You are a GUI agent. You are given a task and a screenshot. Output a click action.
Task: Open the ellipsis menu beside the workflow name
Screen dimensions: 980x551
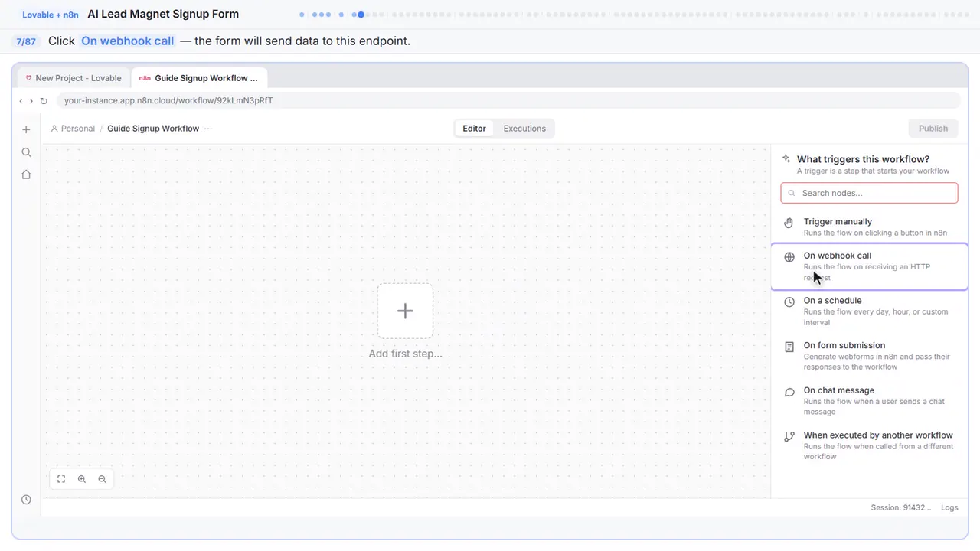click(208, 129)
